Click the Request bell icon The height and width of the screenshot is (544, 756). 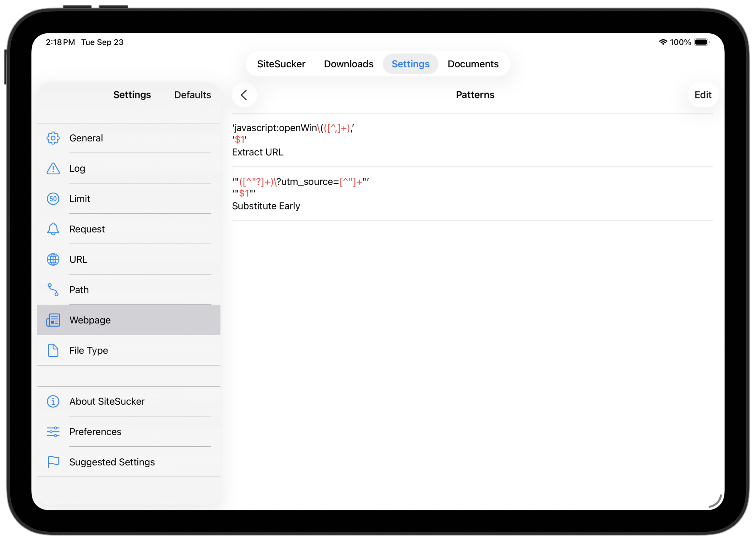pyautogui.click(x=53, y=229)
